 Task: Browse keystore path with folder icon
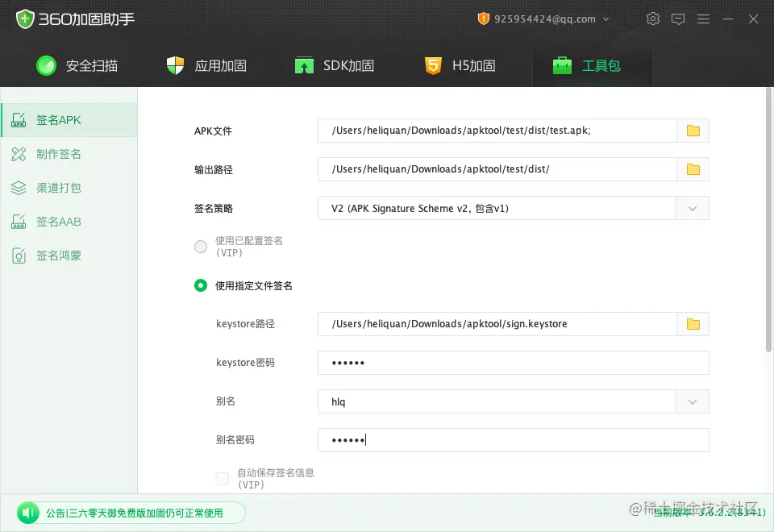click(x=693, y=324)
